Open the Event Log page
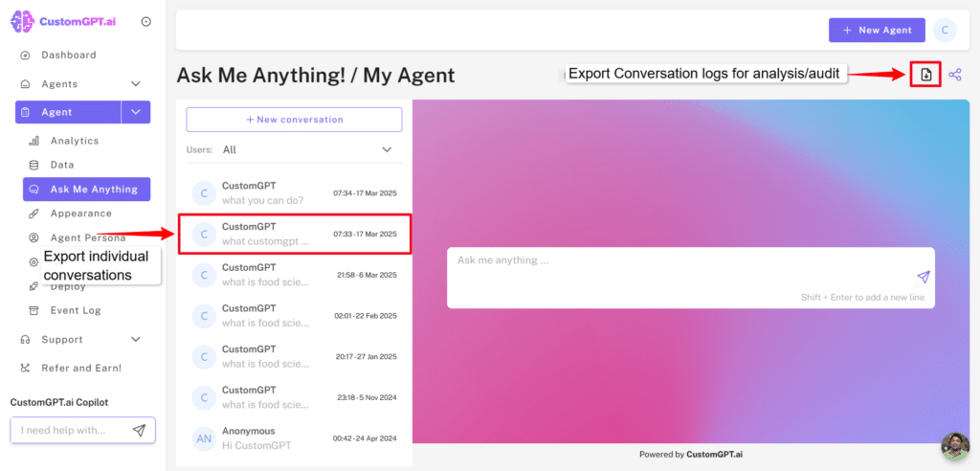Viewport: 980px width, 471px height. click(x=76, y=310)
